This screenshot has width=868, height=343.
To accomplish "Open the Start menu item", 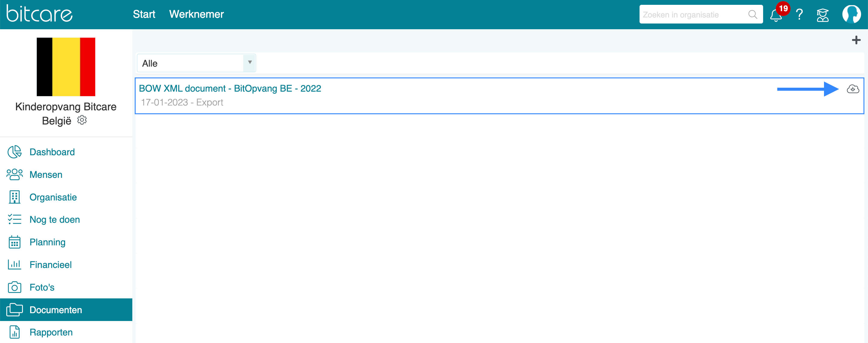I will (x=144, y=14).
